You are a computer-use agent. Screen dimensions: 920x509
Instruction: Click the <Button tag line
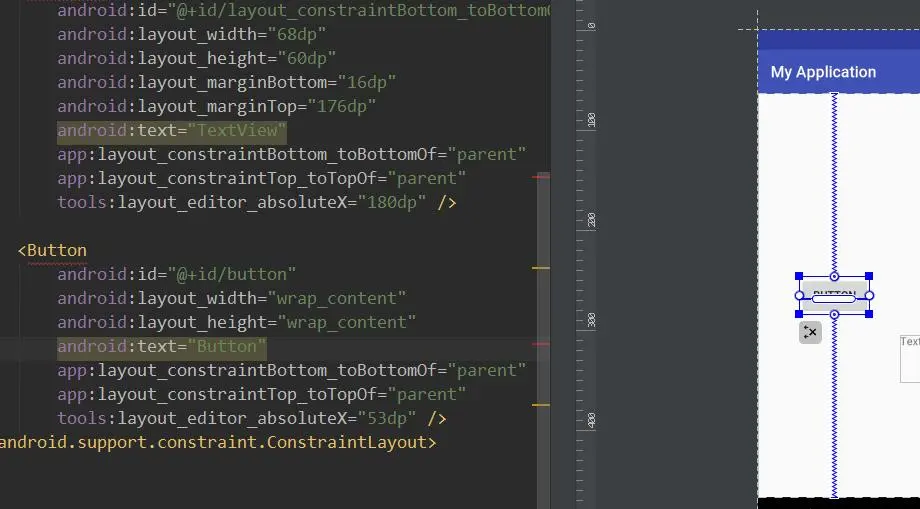coord(52,250)
